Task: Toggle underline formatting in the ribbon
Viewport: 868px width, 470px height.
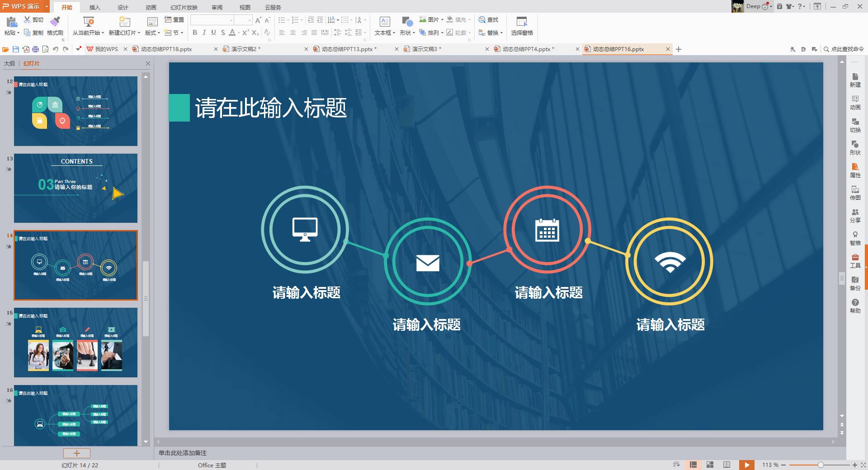Action: point(213,33)
